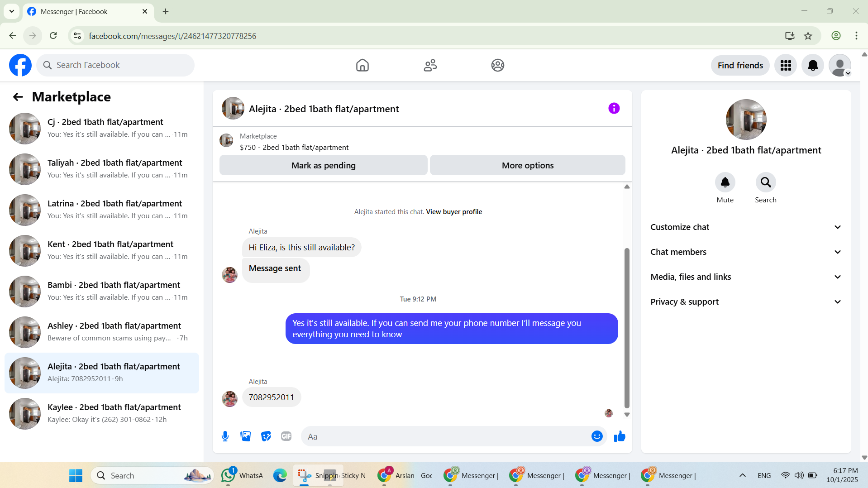Expand the Chat members section
The height and width of the screenshot is (488, 868).
click(746, 252)
